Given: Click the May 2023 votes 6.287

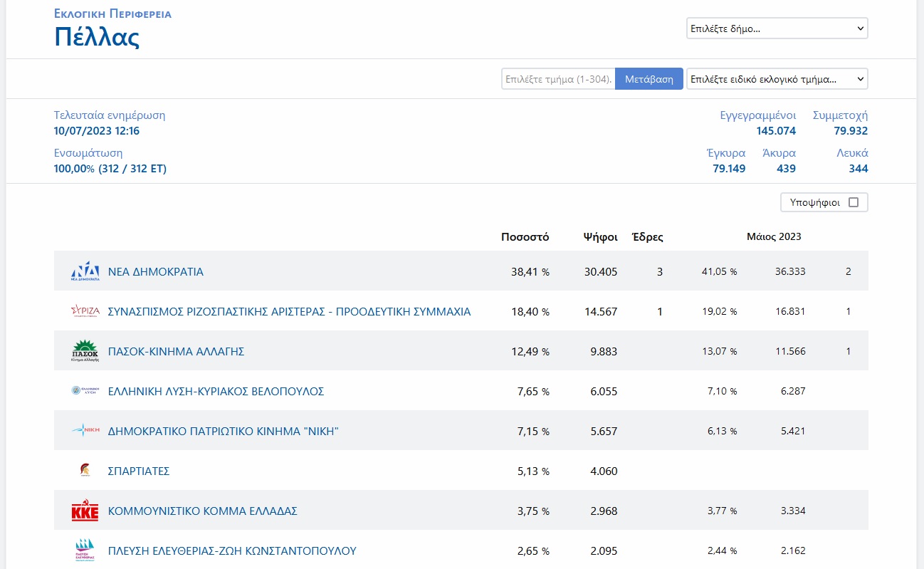Looking at the screenshot, I should pyautogui.click(x=793, y=392).
